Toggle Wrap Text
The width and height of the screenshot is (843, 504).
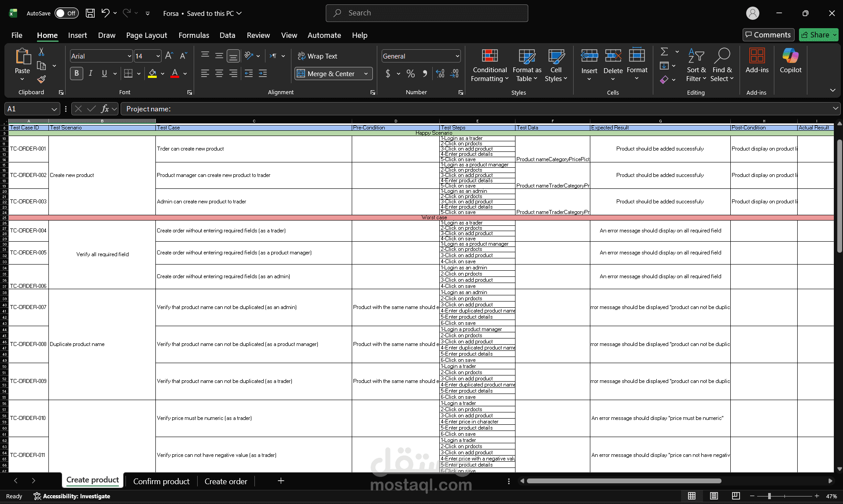tap(317, 56)
